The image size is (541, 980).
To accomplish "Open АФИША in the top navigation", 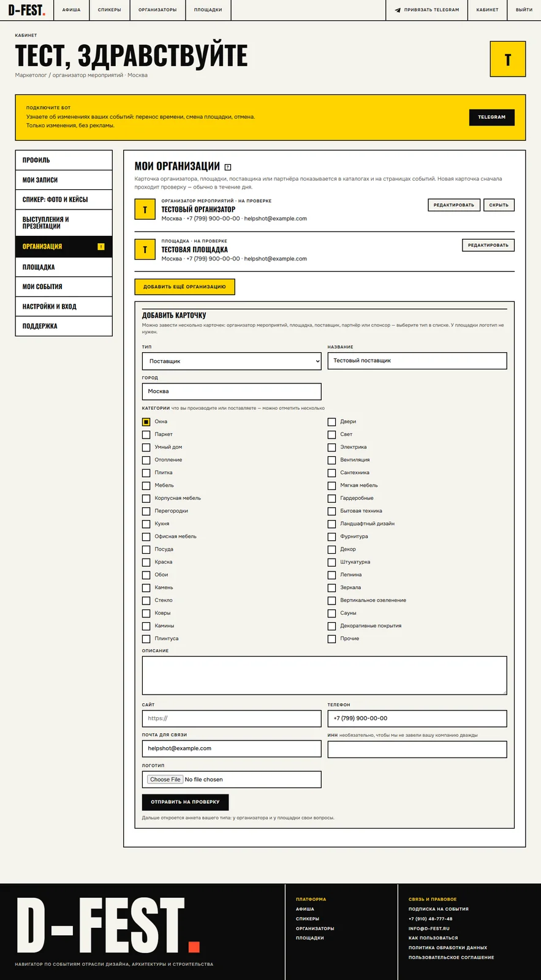I will click(71, 10).
